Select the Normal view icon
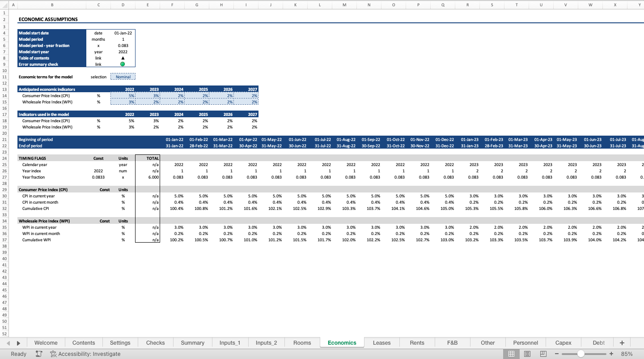This screenshot has width=644, height=359. coord(512,354)
